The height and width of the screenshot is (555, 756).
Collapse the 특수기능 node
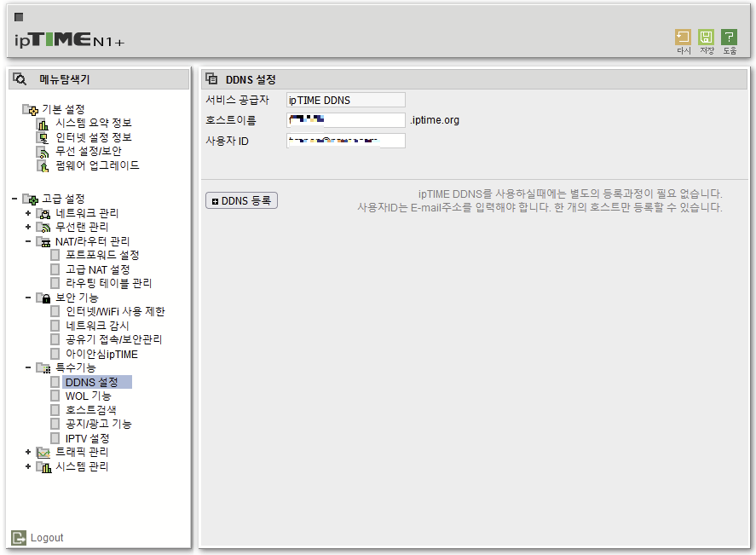click(x=28, y=368)
